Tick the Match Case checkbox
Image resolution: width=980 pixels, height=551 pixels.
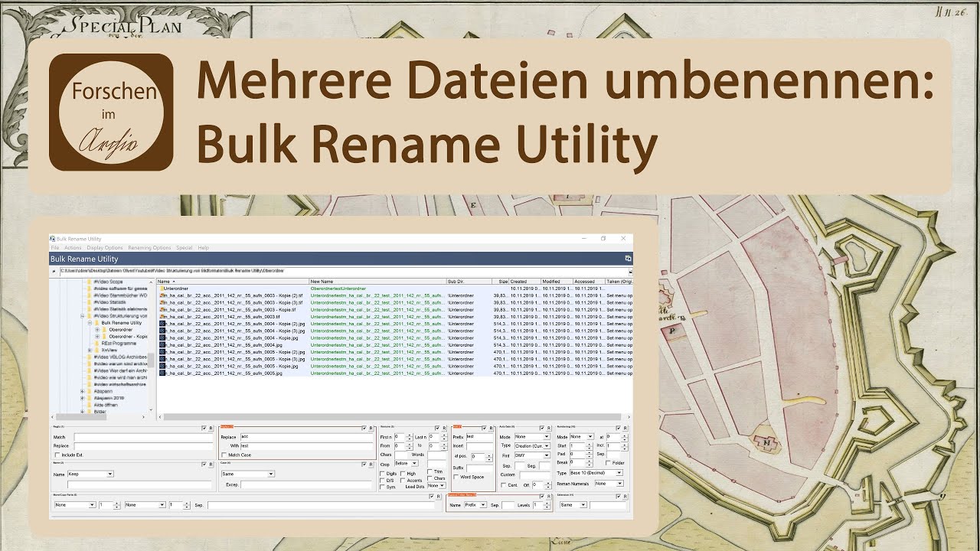point(224,455)
